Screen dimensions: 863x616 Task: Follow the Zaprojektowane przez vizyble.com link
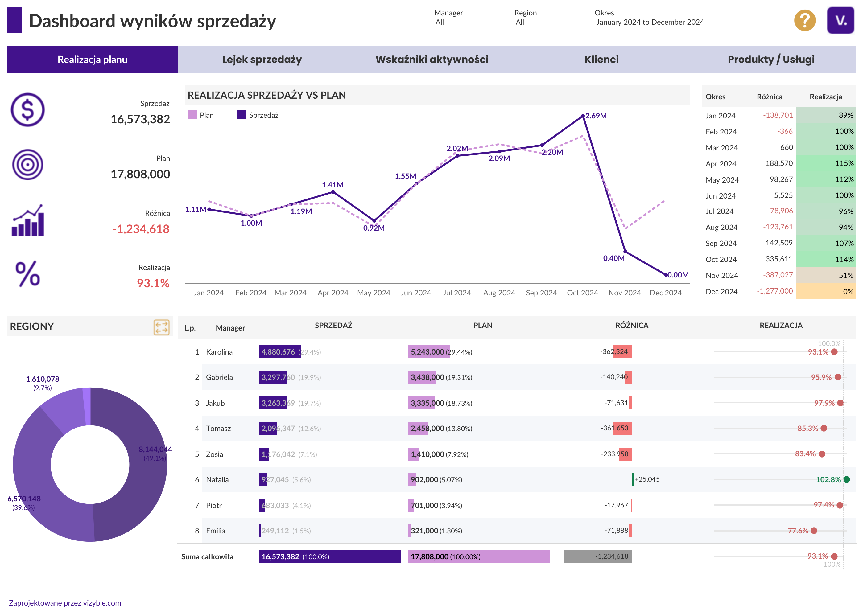coord(65,603)
